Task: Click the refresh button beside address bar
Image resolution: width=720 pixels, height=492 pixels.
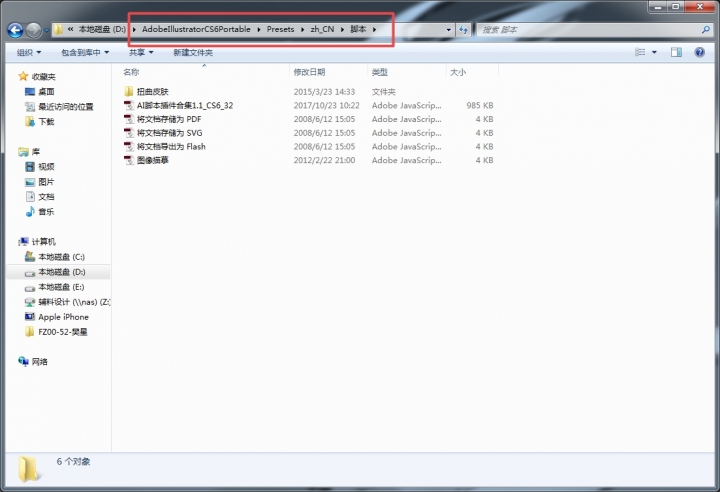Action: pyautogui.click(x=464, y=30)
